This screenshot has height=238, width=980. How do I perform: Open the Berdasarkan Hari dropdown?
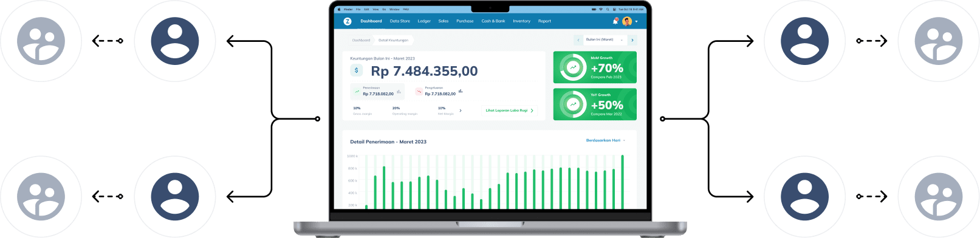tap(605, 140)
